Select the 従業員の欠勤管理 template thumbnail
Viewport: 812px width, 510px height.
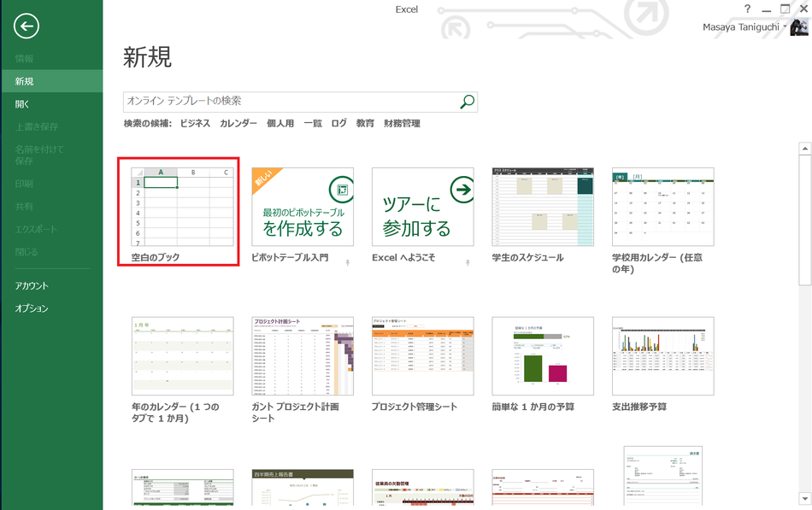click(x=422, y=487)
